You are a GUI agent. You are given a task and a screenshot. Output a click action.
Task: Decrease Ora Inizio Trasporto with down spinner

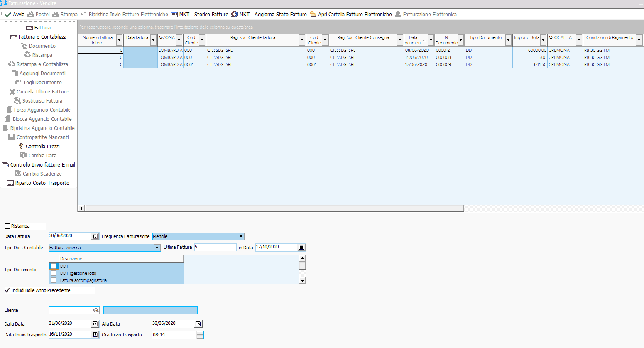tap(200, 337)
